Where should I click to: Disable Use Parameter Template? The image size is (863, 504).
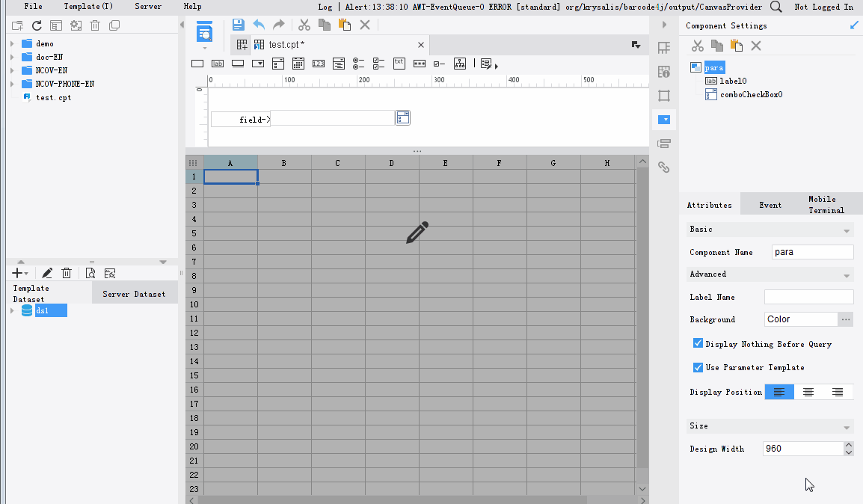pyautogui.click(x=698, y=367)
